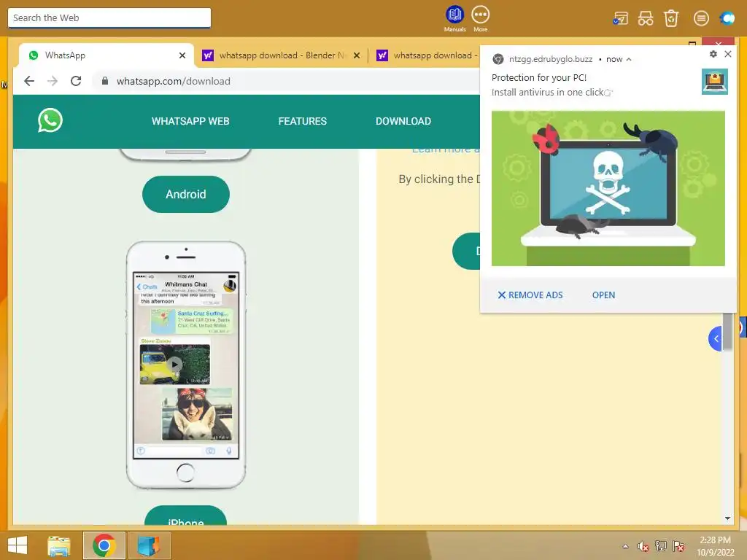This screenshot has height=560, width=747.
Task: Click the page scrollbar thumb
Action: tap(727, 332)
